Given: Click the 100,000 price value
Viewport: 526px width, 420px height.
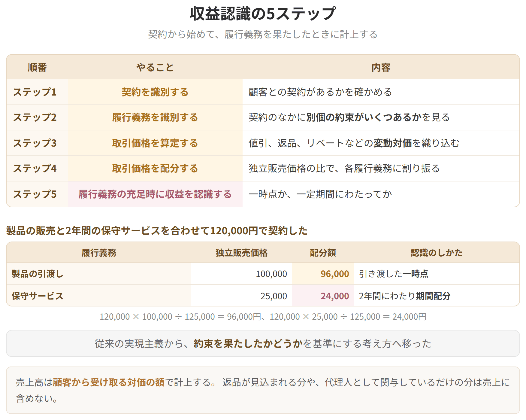Looking at the screenshot, I should (x=271, y=274).
